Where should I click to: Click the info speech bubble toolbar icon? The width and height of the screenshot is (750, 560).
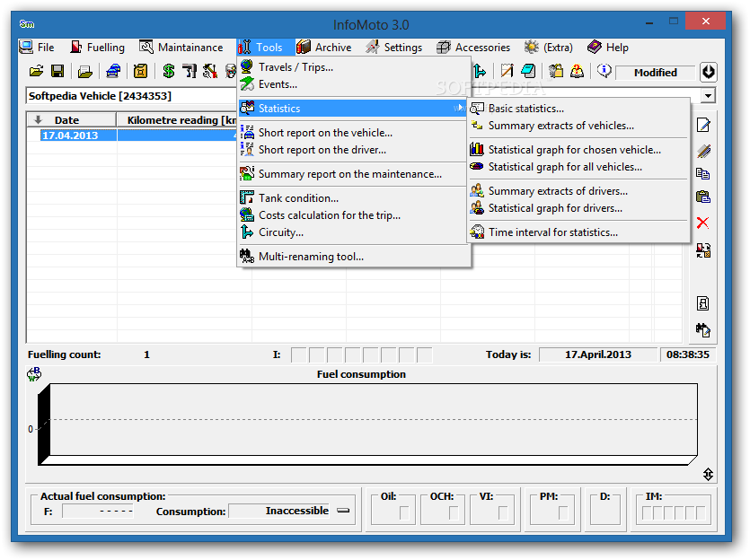[x=604, y=71]
